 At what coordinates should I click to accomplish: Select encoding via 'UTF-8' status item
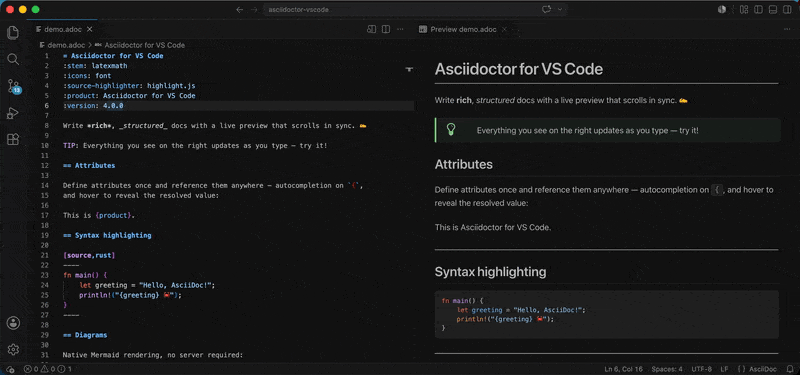coord(702,369)
